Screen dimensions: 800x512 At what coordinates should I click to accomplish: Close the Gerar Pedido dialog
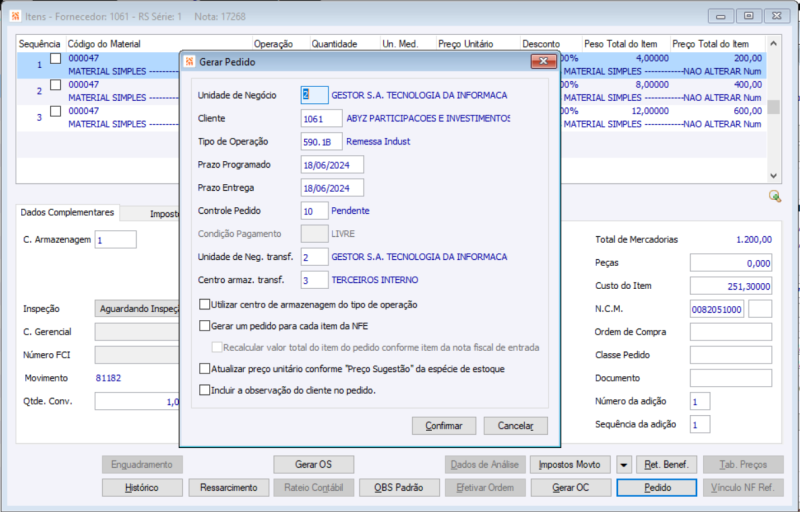coord(543,61)
